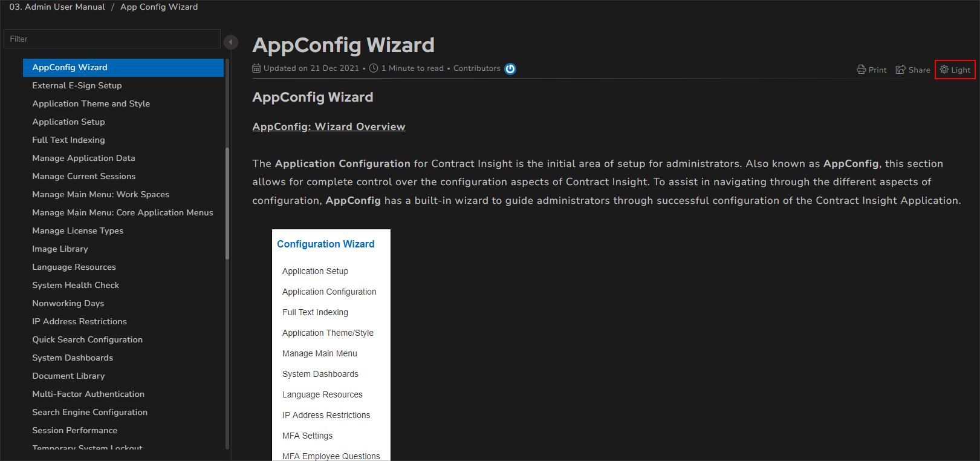Click the calendar icon beside Updated date
The image size is (980, 461).
[256, 68]
